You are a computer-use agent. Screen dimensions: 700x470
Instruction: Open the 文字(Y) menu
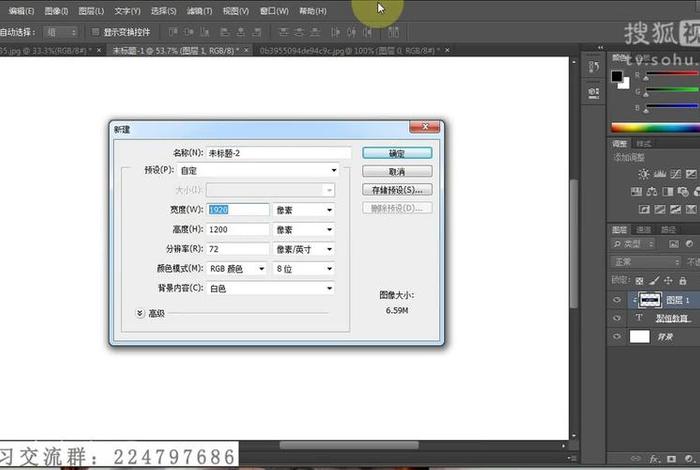(x=127, y=11)
